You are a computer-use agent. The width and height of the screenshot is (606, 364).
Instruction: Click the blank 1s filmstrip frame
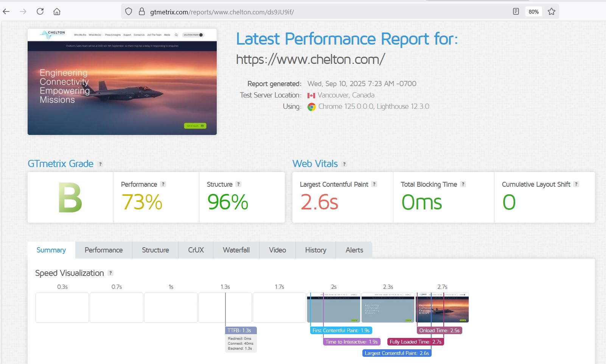pyautogui.click(x=171, y=307)
